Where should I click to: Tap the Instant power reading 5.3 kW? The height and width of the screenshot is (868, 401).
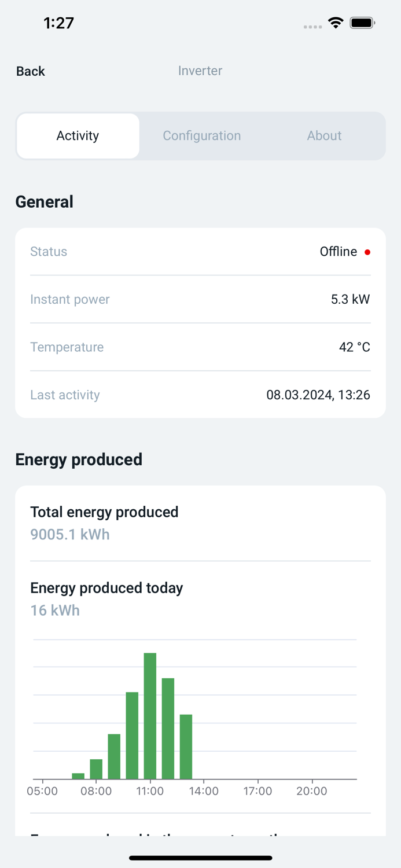click(x=350, y=299)
